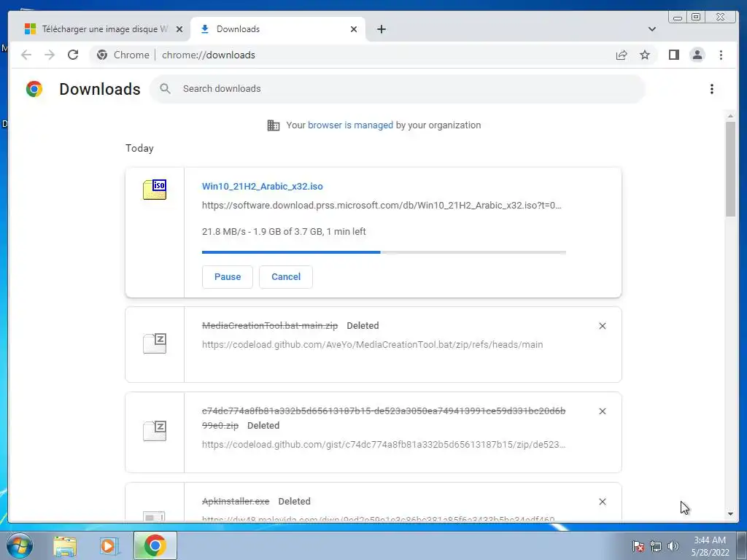Click the search magnifier icon in downloads

tap(166, 88)
